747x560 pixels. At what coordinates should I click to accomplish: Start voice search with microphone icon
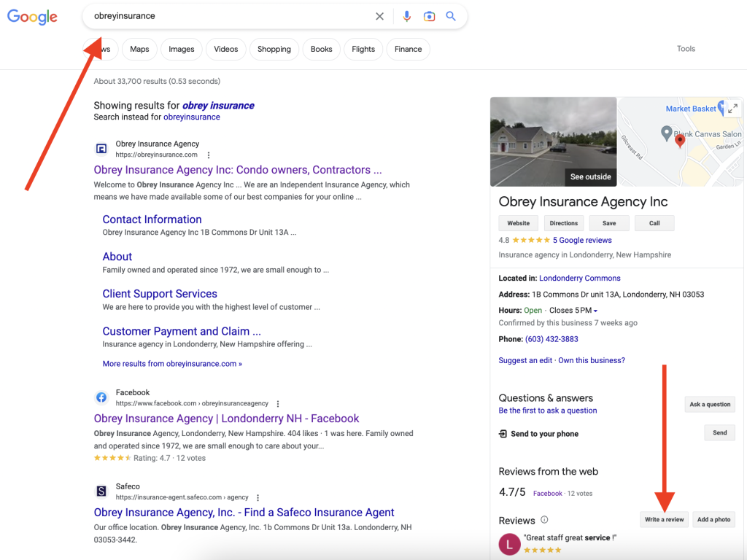pyautogui.click(x=406, y=16)
